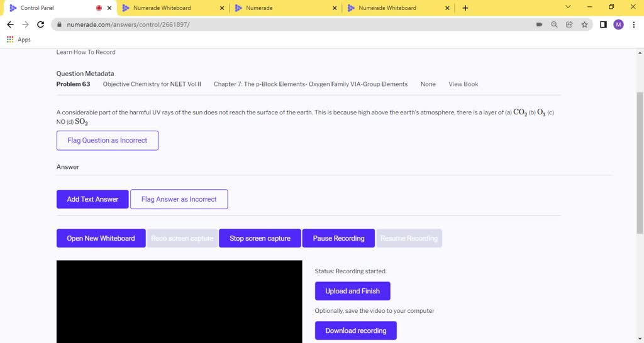Reload the page with refresh icon
The height and width of the screenshot is (343, 644).
pyautogui.click(x=41, y=24)
